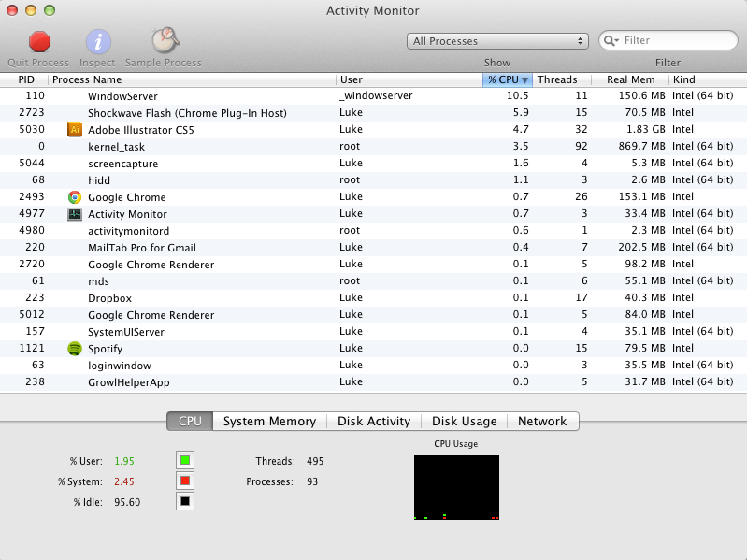This screenshot has width=747, height=560.
Task: Select the Adobe Illustrator CS5 icon
Action: point(75,130)
